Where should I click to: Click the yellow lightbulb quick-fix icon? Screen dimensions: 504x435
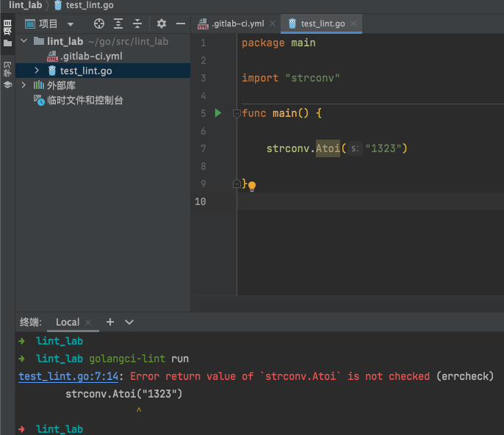click(251, 186)
